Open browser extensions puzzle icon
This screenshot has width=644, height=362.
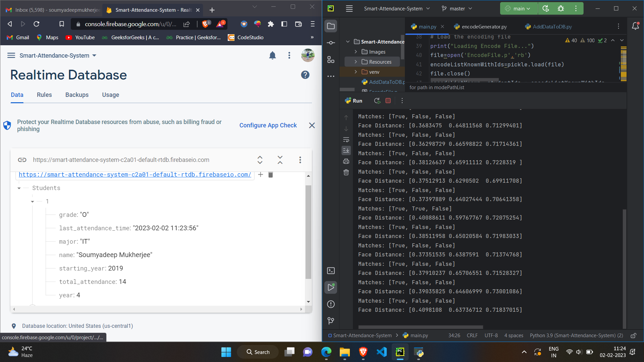pyautogui.click(x=271, y=24)
